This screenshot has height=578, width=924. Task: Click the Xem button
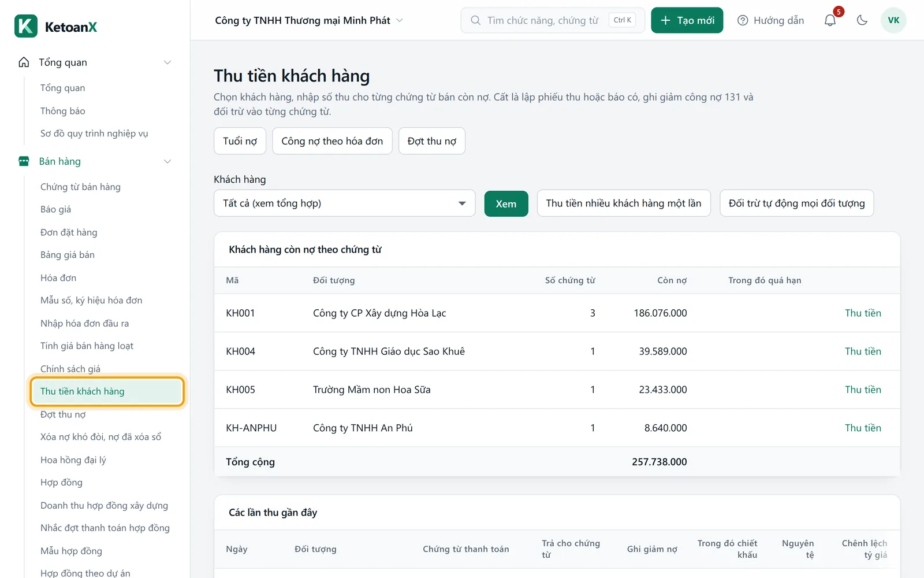click(x=506, y=203)
